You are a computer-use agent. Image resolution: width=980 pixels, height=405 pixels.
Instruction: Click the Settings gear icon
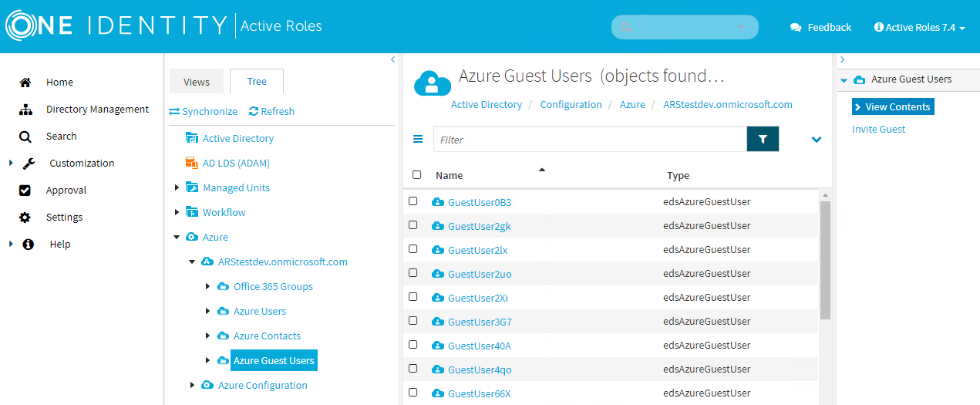point(25,218)
